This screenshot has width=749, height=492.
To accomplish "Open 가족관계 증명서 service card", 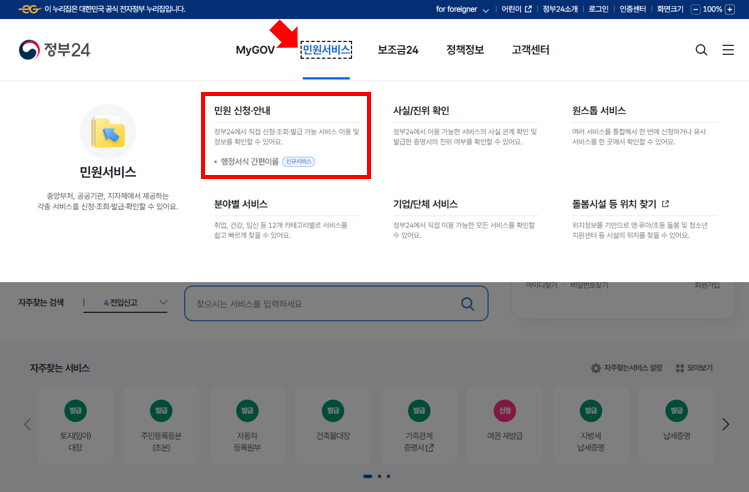I will coord(419,425).
